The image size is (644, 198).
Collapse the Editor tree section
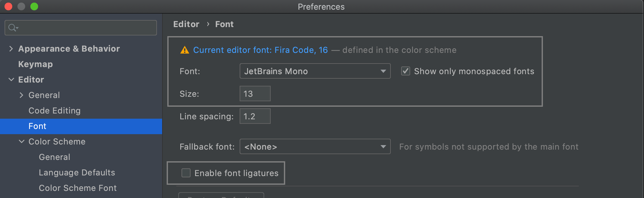11,80
